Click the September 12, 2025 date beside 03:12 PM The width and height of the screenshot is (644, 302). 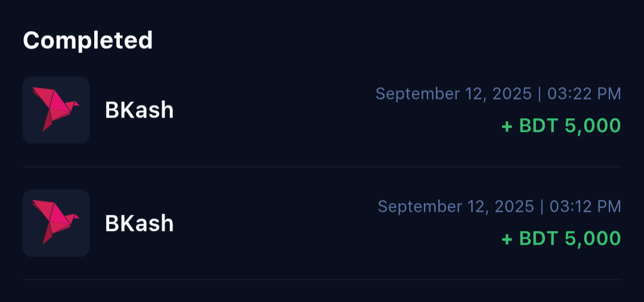456,207
